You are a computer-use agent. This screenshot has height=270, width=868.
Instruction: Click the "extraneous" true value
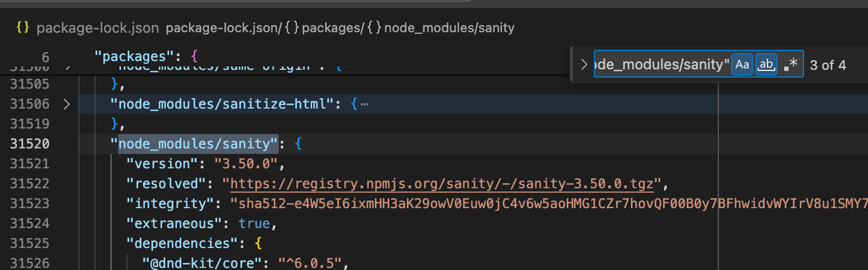[254, 223]
